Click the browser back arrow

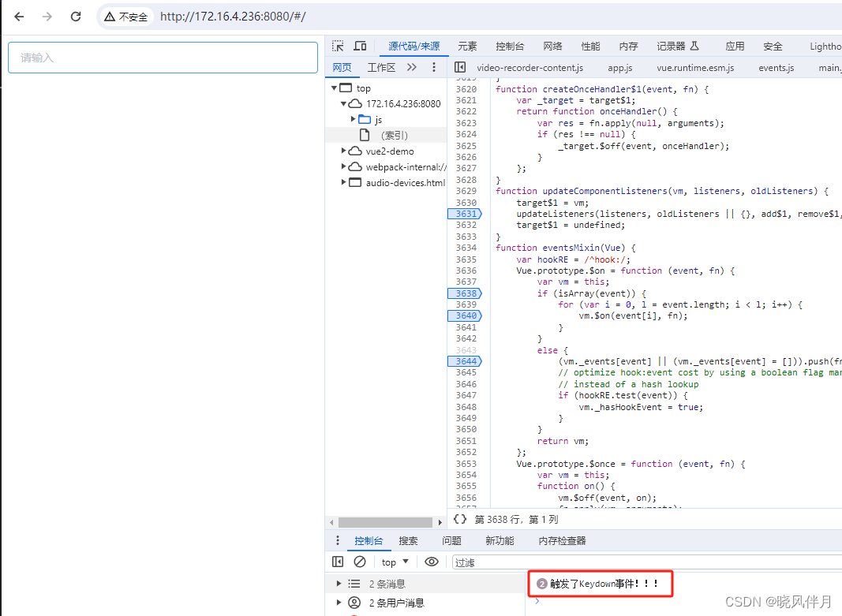tap(19, 16)
